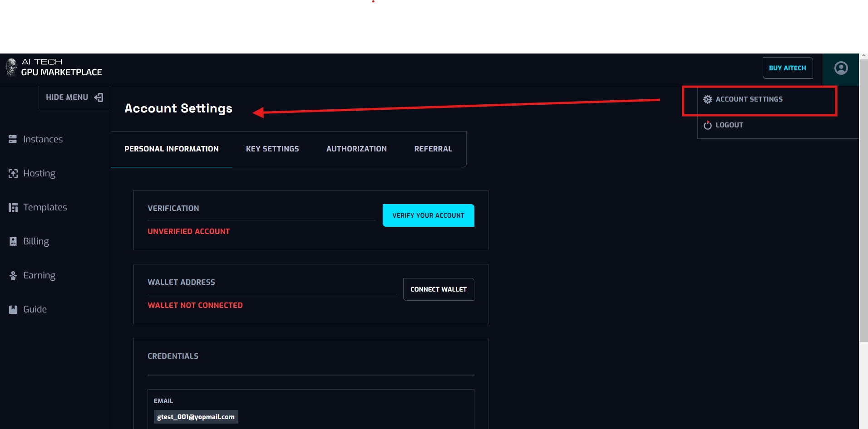Click the gear icon beside Account Settings

click(707, 99)
